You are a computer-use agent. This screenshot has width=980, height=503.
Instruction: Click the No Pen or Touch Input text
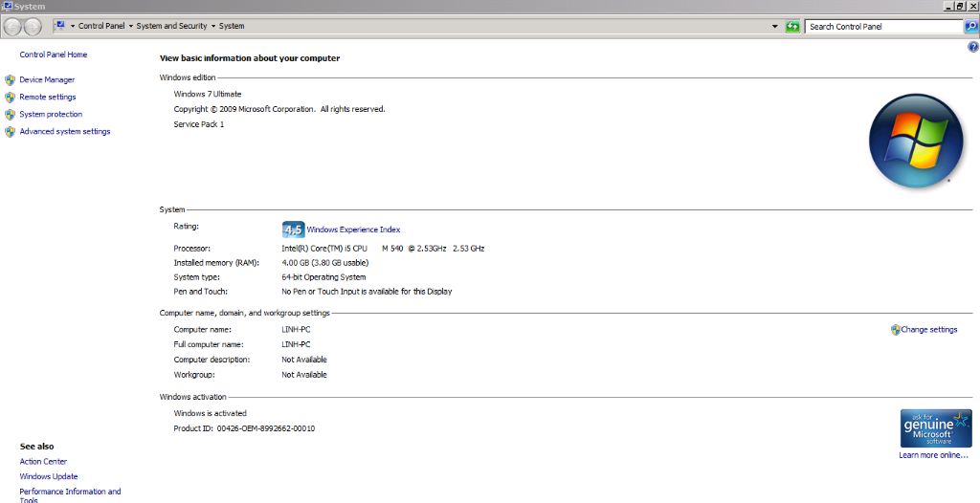(367, 292)
